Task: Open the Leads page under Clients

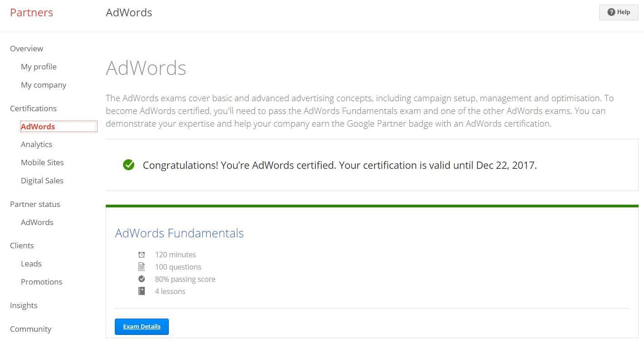Action: point(31,263)
